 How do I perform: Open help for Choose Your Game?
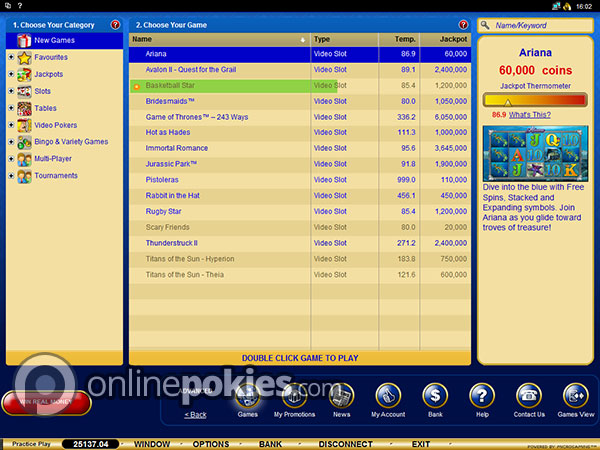(x=463, y=25)
